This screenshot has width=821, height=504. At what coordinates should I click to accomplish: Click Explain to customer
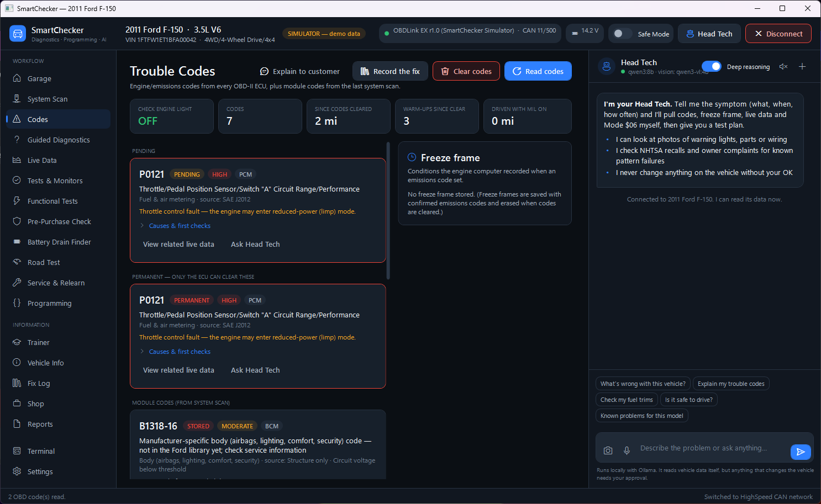pyautogui.click(x=300, y=71)
